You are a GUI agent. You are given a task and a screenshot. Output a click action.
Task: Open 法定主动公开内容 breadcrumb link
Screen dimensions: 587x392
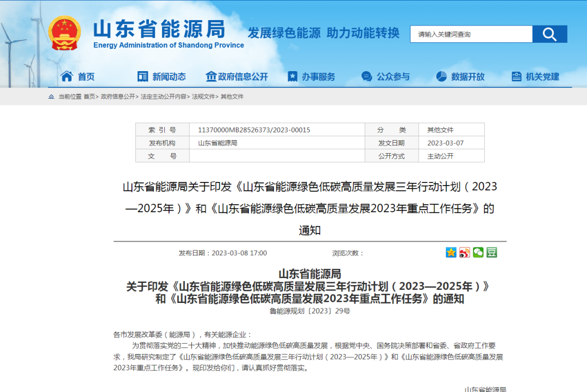point(163,97)
